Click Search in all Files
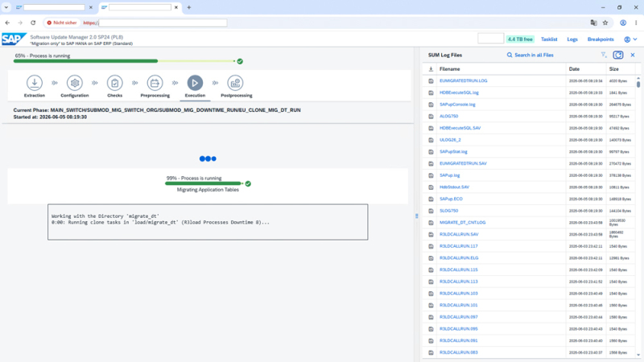 [x=530, y=55]
